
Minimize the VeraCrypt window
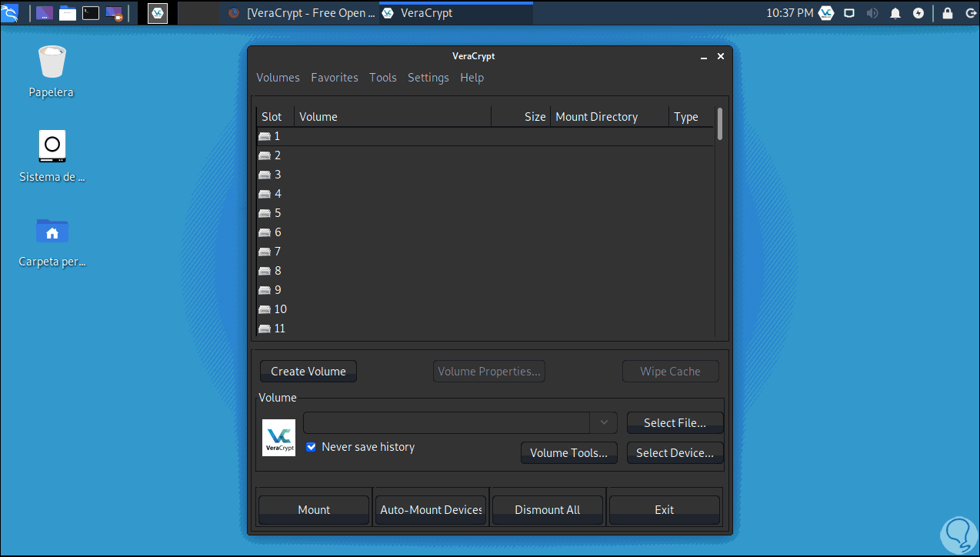(704, 57)
